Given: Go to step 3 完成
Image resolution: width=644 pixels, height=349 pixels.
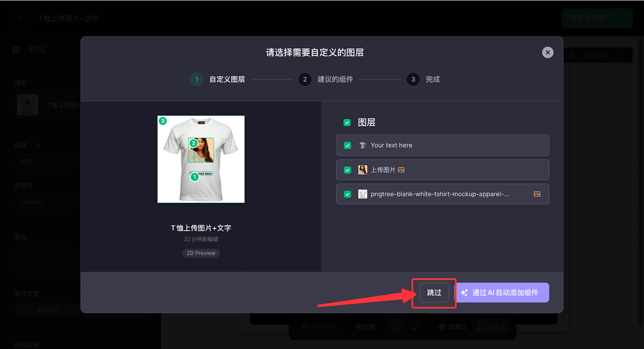Looking at the screenshot, I should click(x=413, y=79).
